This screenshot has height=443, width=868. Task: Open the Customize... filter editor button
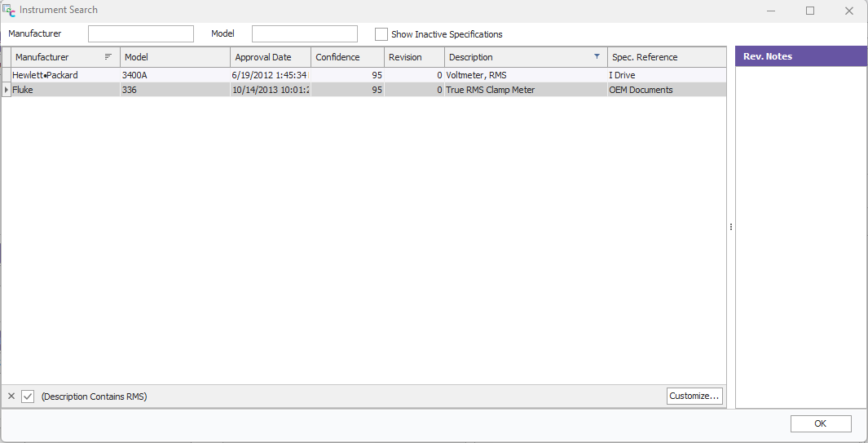click(694, 396)
